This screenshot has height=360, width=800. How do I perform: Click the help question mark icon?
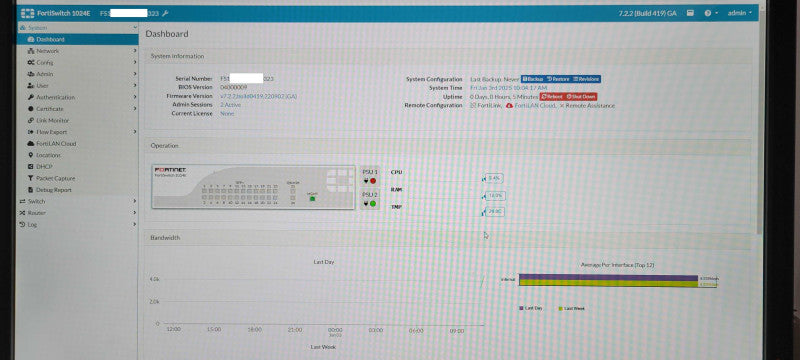click(708, 13)
